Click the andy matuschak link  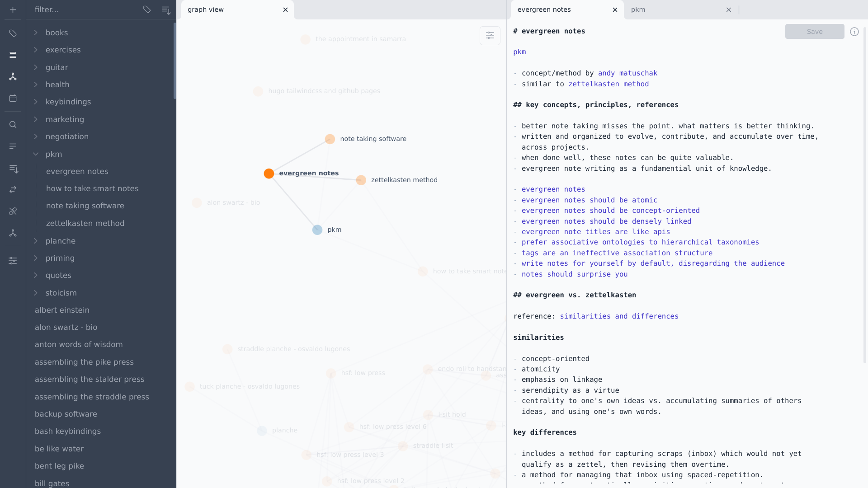click(x=628, y=73)
